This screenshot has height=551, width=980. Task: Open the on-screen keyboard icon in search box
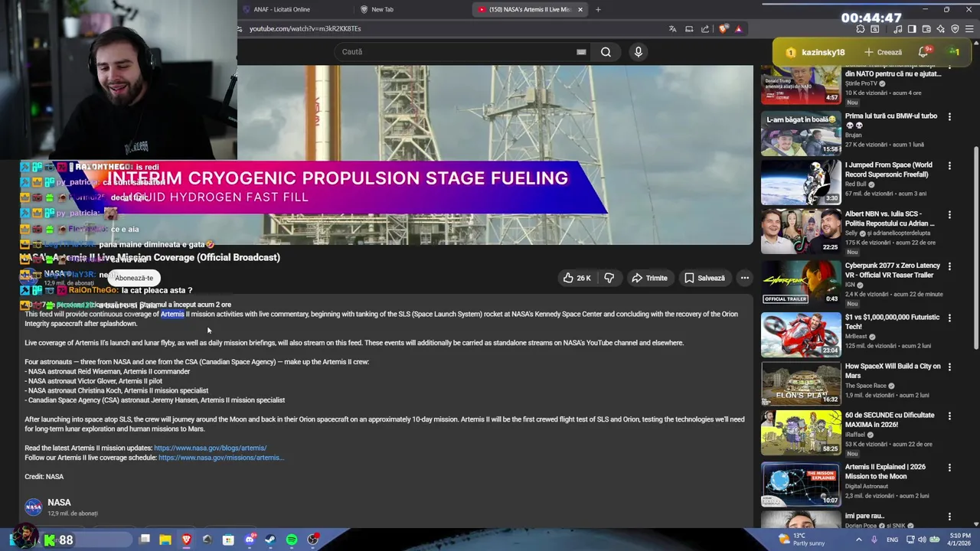pyautogui.click(x=581, y=52)
